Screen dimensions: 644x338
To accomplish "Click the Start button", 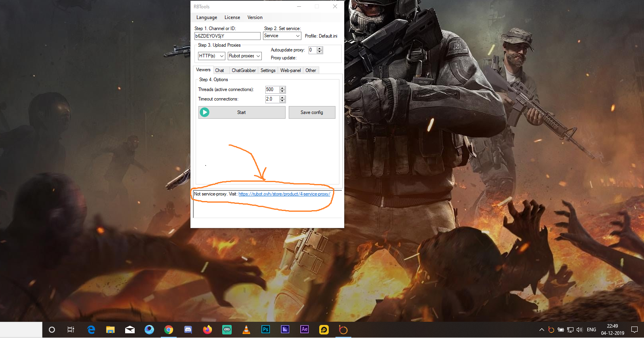I will (242, 112).
